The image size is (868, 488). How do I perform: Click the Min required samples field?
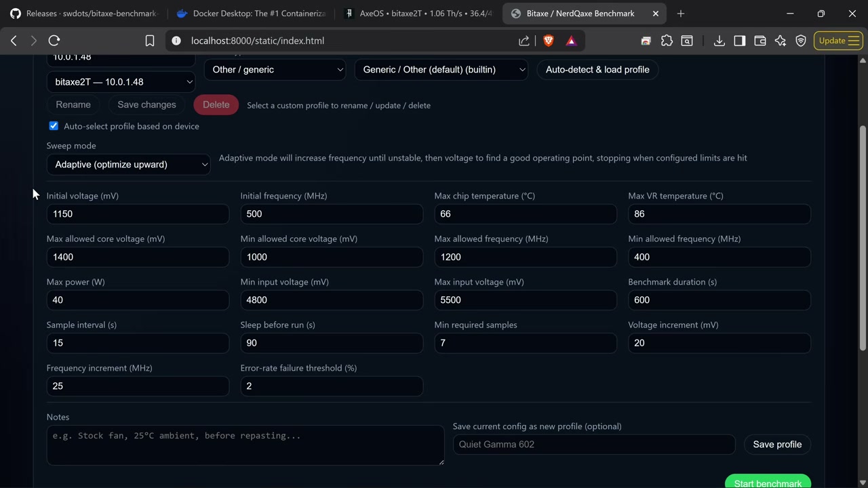[x=526, y=343]
